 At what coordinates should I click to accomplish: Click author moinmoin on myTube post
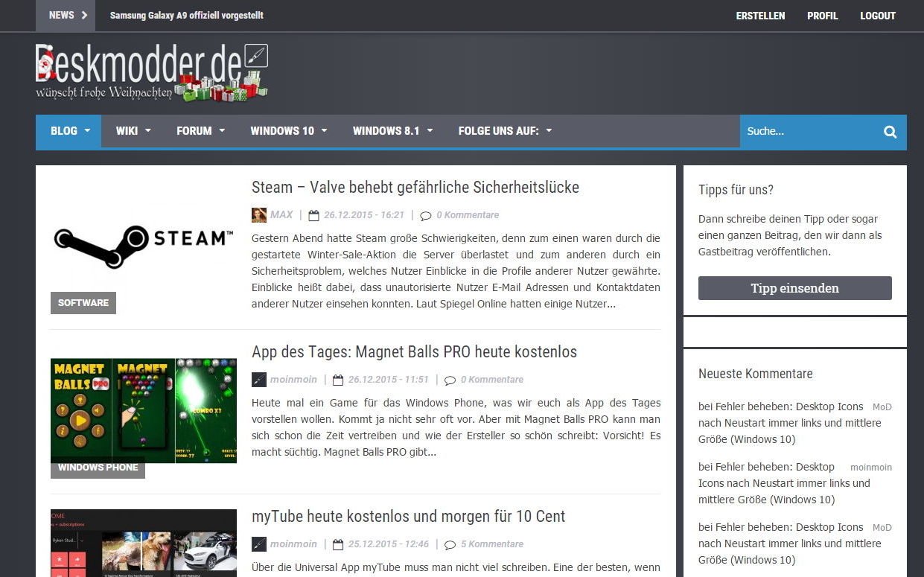pyautogui.click(x=293, y=544)
